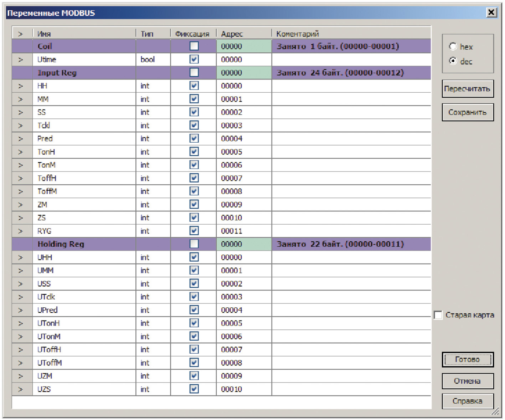Click the row arrow beside TonH

click(21, 152)
